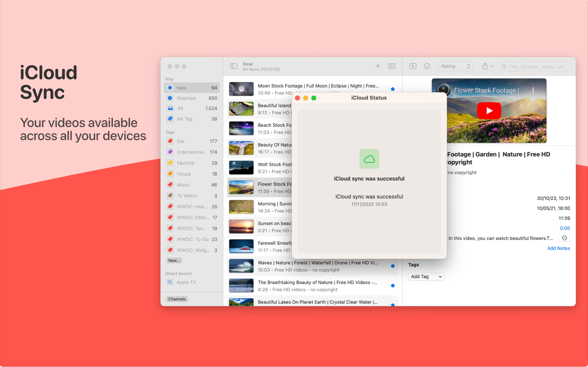Switch list view style icon
Screen dimensions: 588x367
pos(392,66)
